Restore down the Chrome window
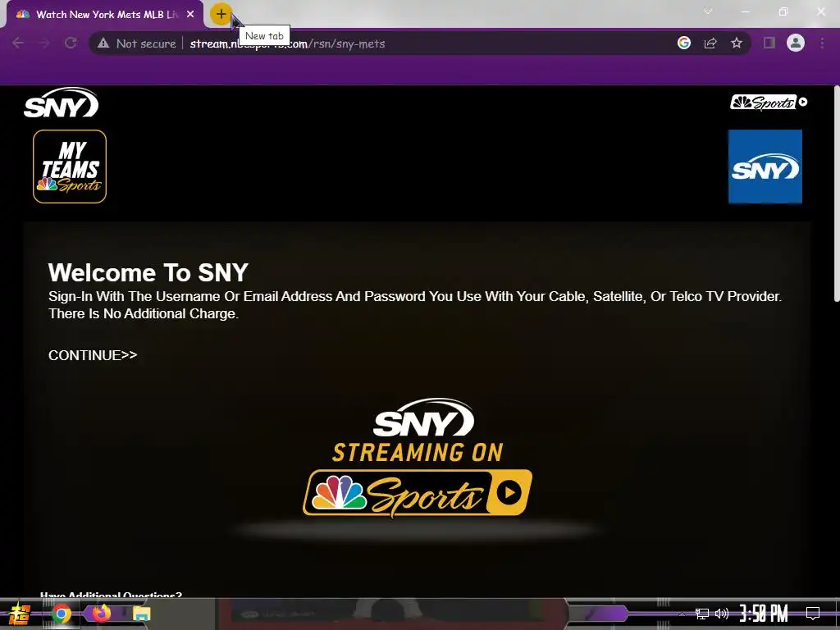This screenshot has height=630, width=840. tap(783, 11)
